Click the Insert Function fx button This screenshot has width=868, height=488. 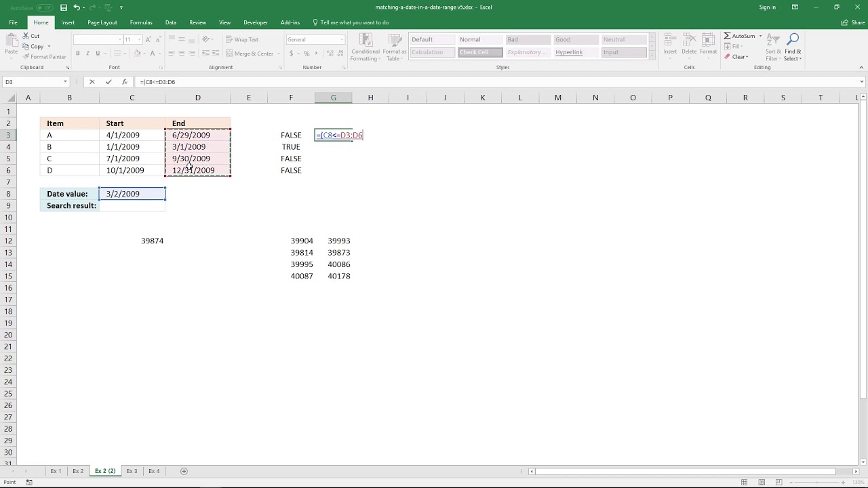124,82
